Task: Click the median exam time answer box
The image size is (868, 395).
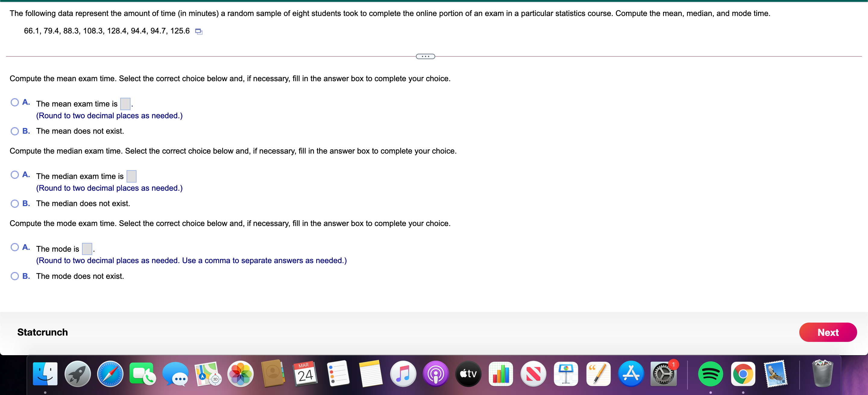Action: tap(131, 176)
